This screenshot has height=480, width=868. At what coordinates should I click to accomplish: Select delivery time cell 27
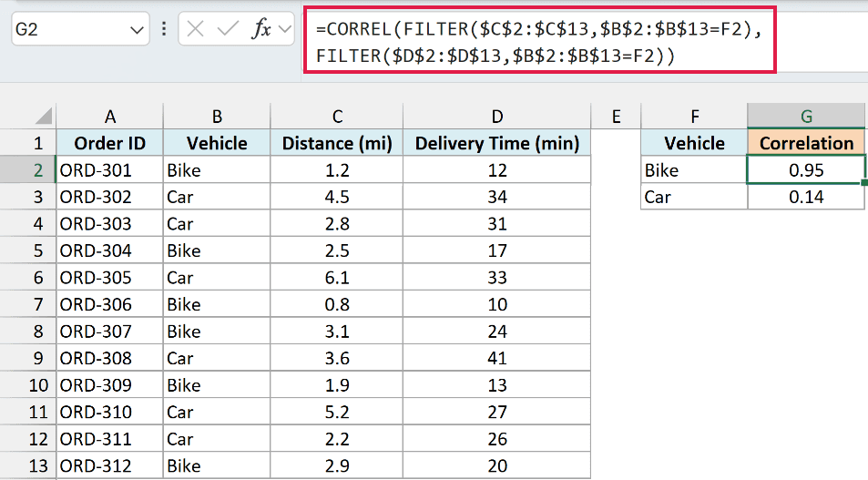pos(496,413)
